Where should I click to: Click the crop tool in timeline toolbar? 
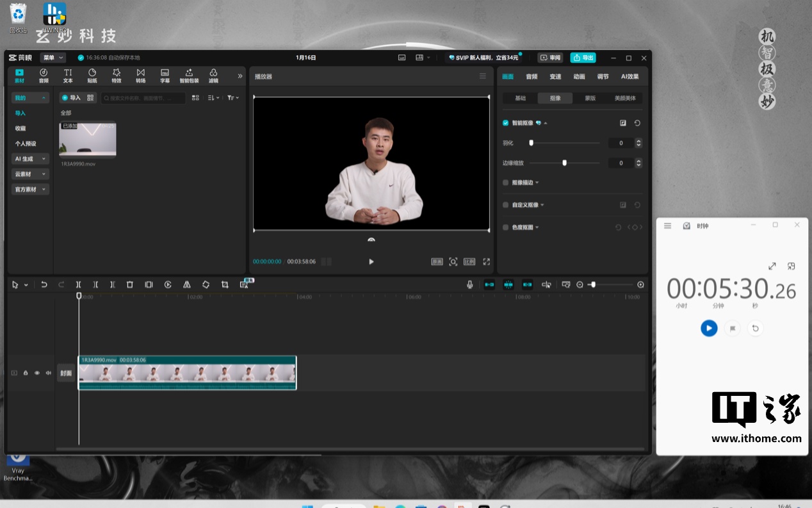point(225,284)
